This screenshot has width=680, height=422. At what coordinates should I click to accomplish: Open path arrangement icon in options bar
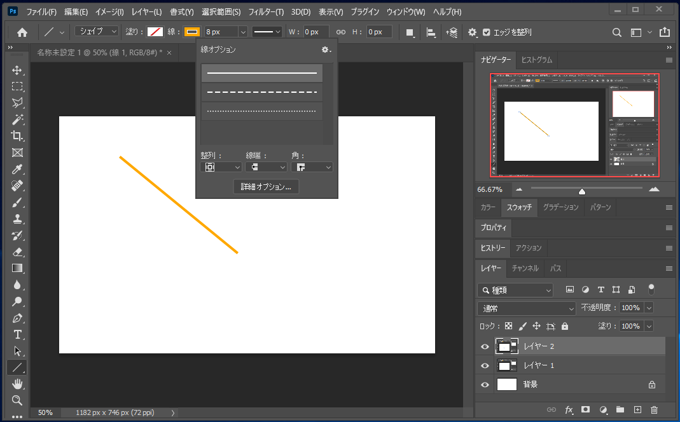click(451, 33)
